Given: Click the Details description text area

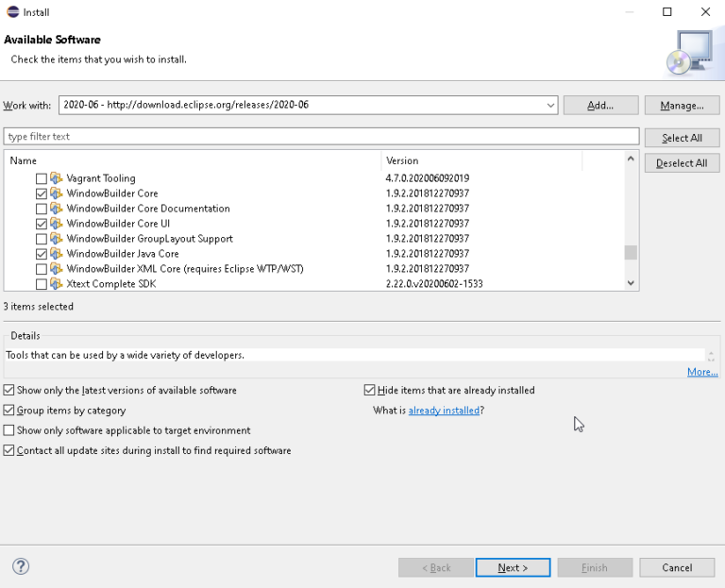Looking at the screenshot, I should pos(355,355).
